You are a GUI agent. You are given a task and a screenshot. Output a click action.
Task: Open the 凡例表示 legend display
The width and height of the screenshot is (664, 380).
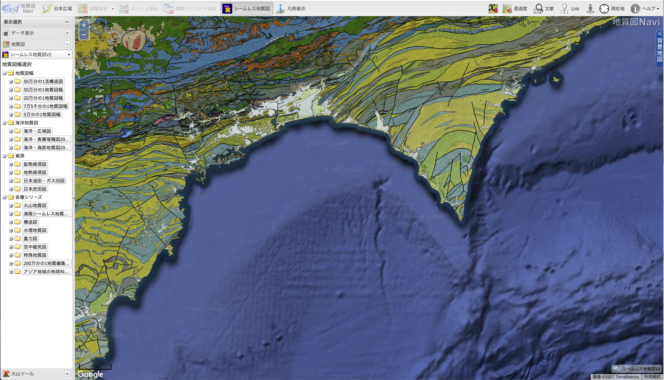(290, 8)
